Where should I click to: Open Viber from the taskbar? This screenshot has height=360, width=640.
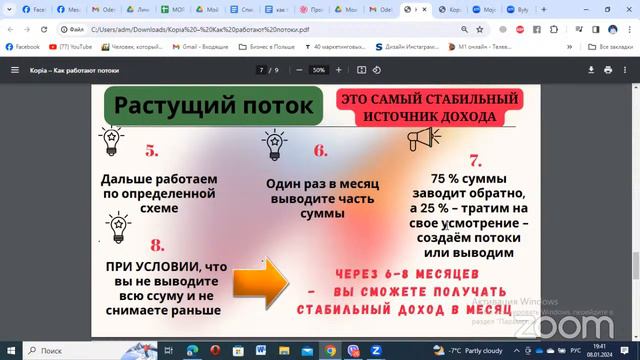(353, 351)
